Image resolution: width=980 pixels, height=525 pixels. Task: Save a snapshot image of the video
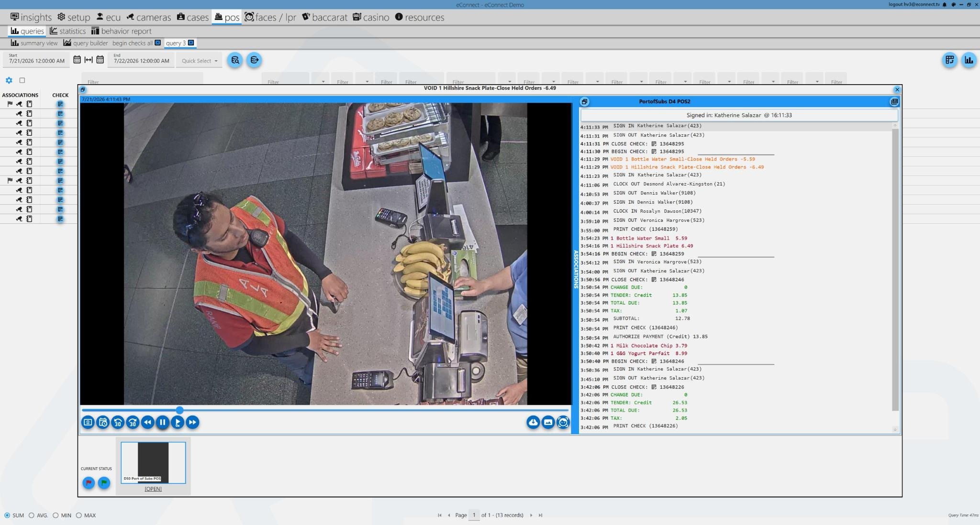(x=548, y=422)
